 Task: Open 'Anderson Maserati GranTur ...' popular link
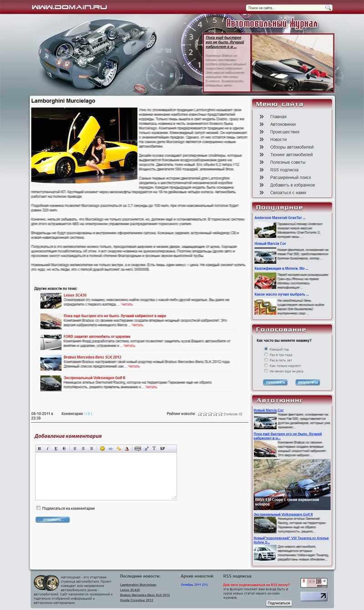280,218
